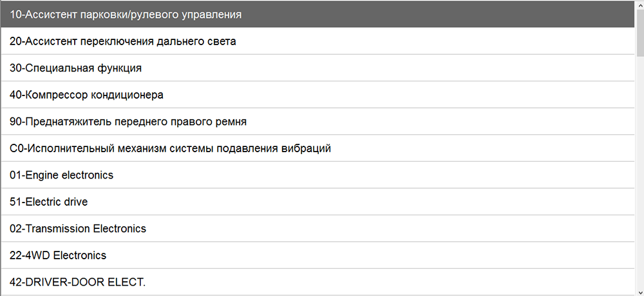Choose 02-Transmission Electronics
This screenshot has height=296, width=644.
[x=78, y=228]
